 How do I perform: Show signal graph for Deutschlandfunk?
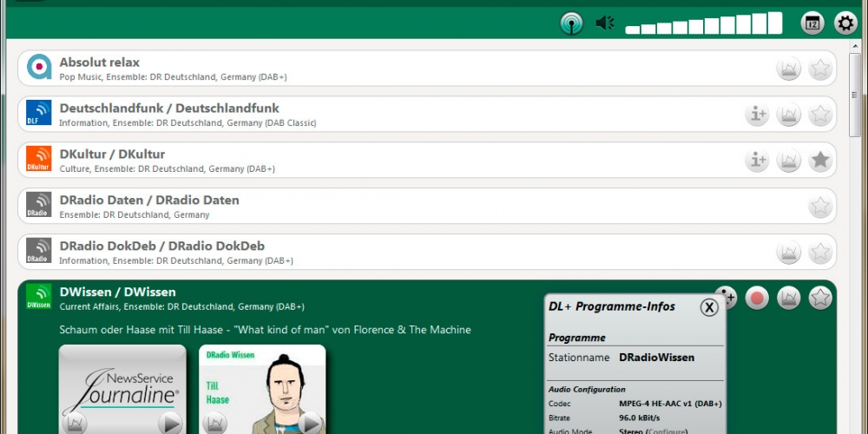[x=788, y=115]
